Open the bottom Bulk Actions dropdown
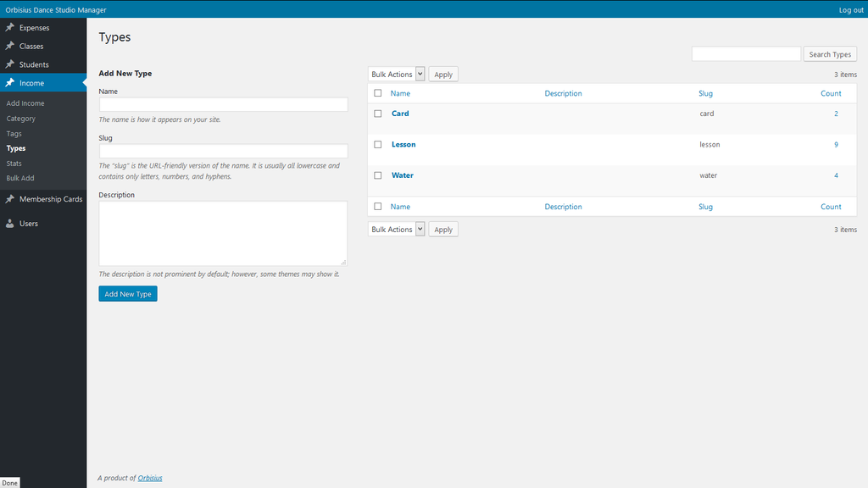Viewport: 868px width, 488px height. 397,229
